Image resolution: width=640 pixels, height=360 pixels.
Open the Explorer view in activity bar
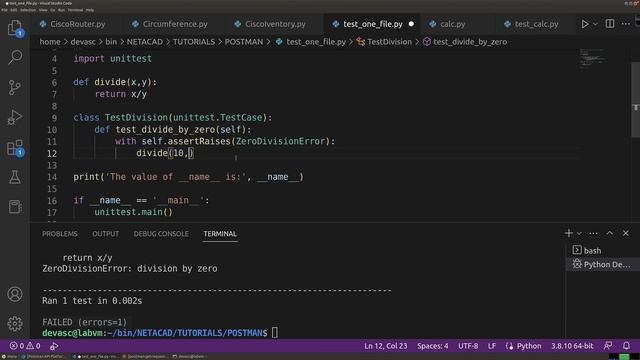[x=15, y=28]
